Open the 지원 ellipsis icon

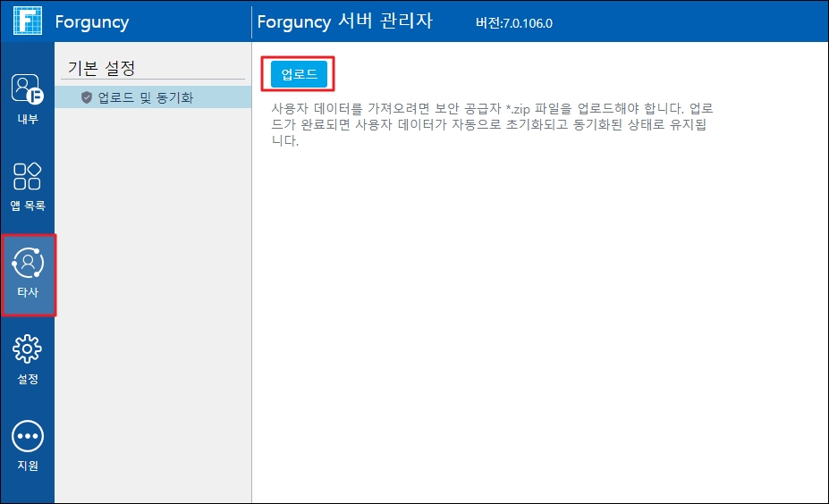[x=27, y=436]
